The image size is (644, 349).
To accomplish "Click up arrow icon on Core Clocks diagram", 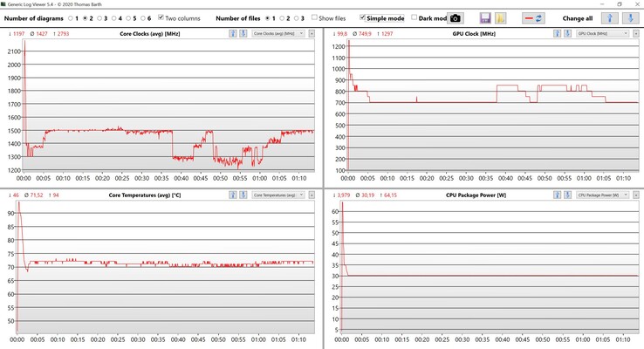I will (233, 34).
